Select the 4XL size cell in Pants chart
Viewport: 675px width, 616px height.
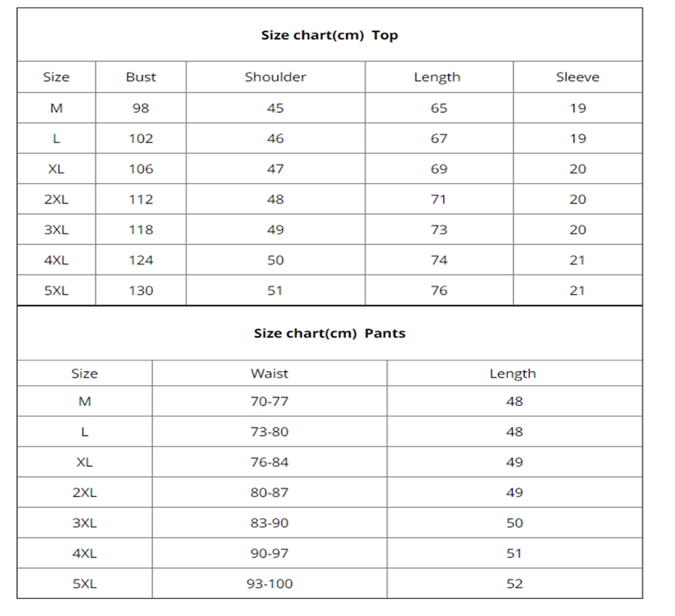click(85, 553)
